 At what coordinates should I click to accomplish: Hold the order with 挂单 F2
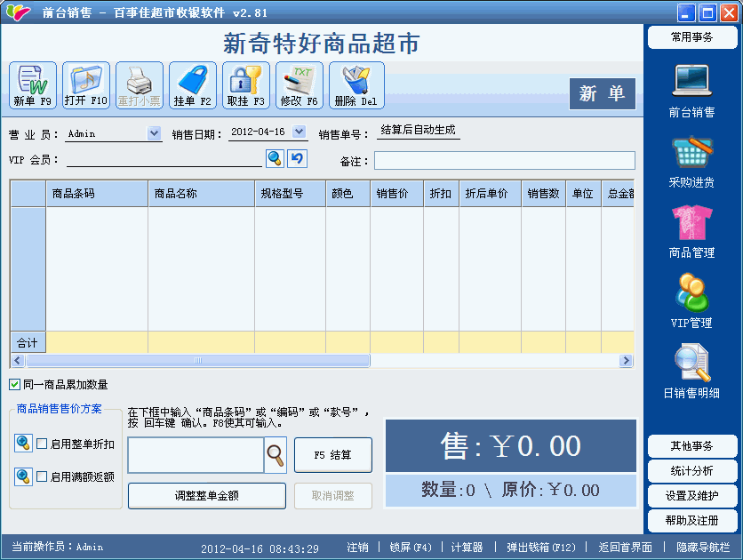pos(193,85)
